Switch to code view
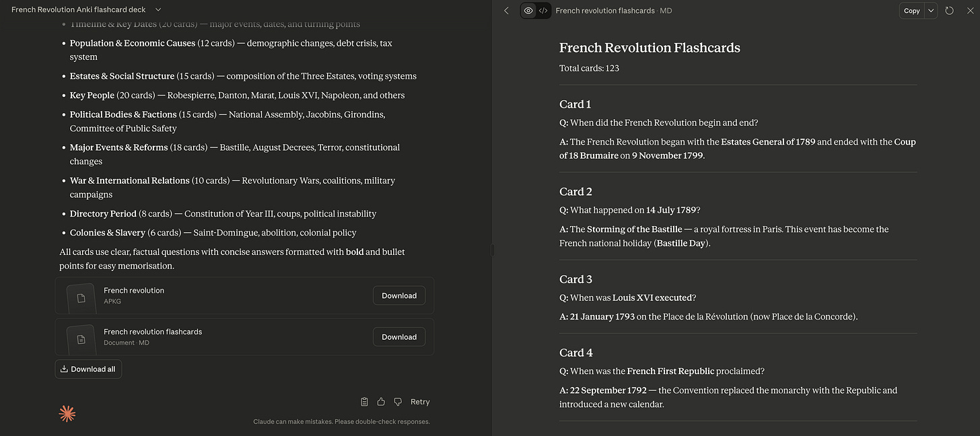Image resolution: width=980 pixels, height=436 pixels. pos(543,11)
